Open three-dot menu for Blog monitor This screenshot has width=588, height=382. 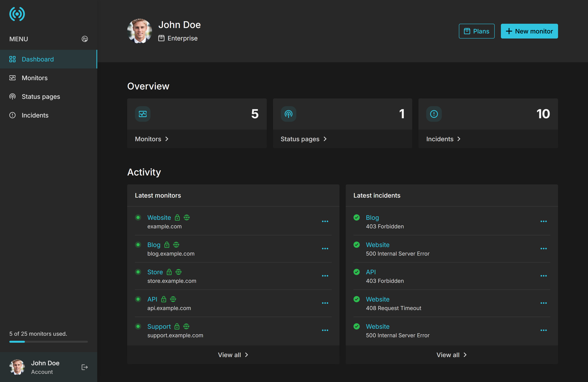(x=325, y=249)
